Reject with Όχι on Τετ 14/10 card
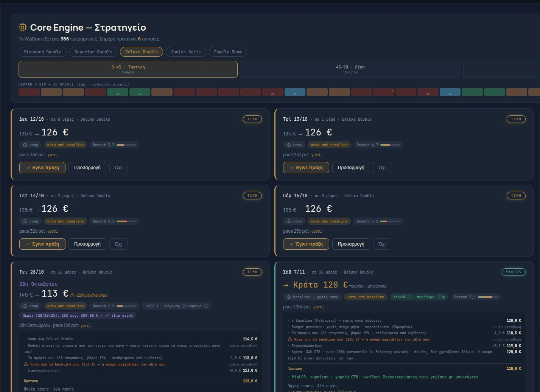 (x=118, y=244)
